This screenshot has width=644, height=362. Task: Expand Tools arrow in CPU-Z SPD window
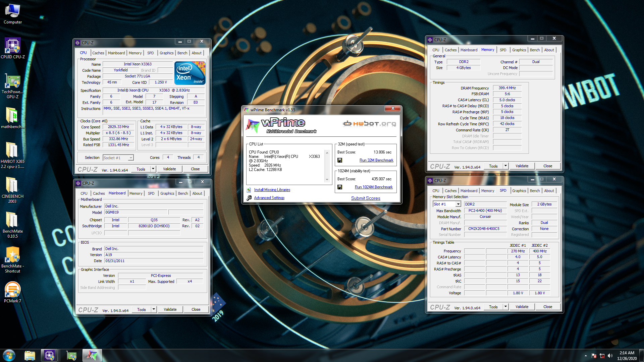tap(505, 307)
